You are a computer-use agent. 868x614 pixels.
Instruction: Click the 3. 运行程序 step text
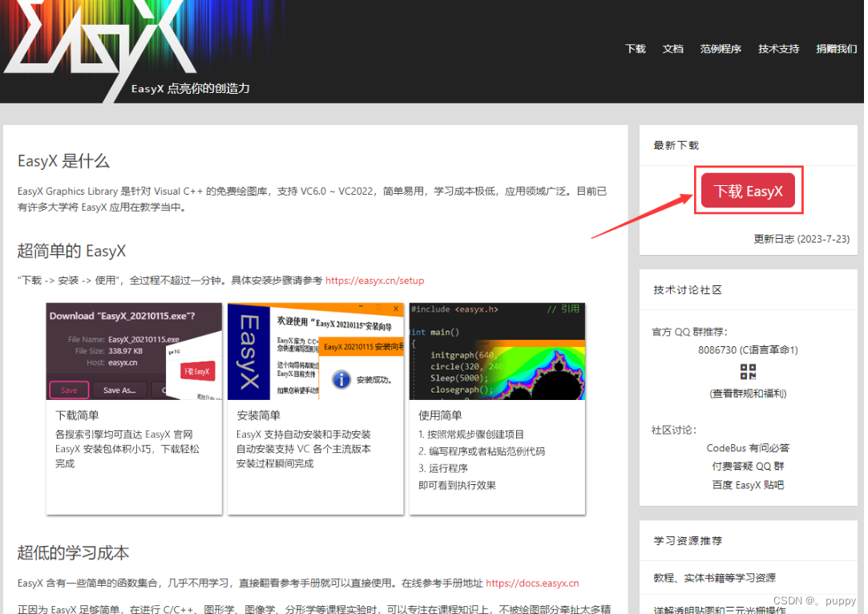tap(443, 468)
